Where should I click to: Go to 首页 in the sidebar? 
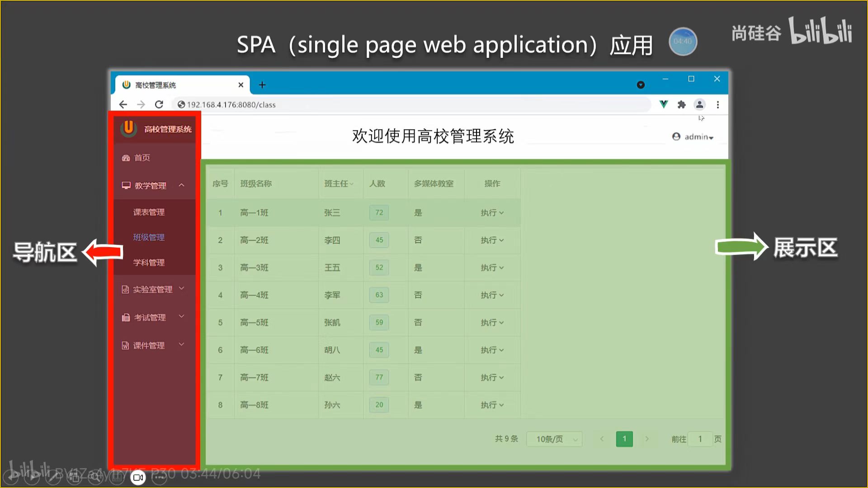coord(142,158)
